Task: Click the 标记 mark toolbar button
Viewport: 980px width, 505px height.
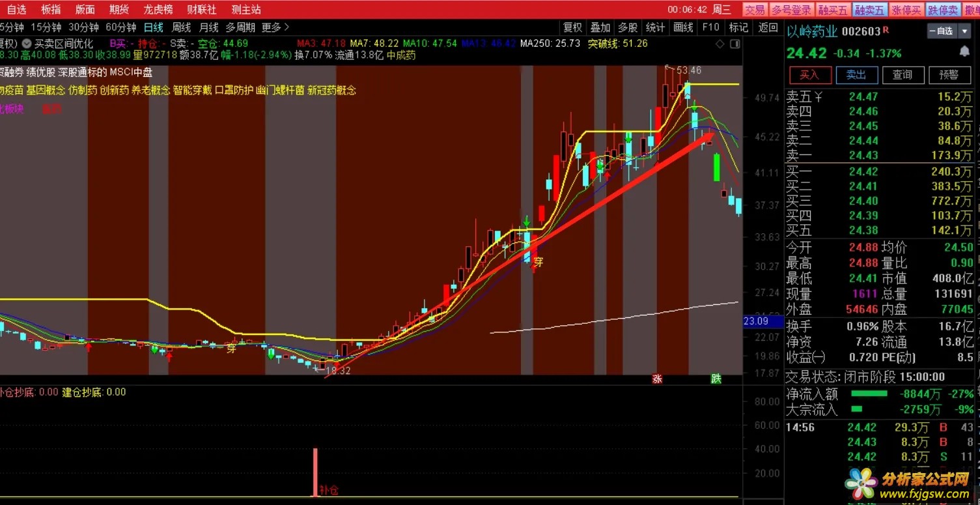Action: [738, 27]
